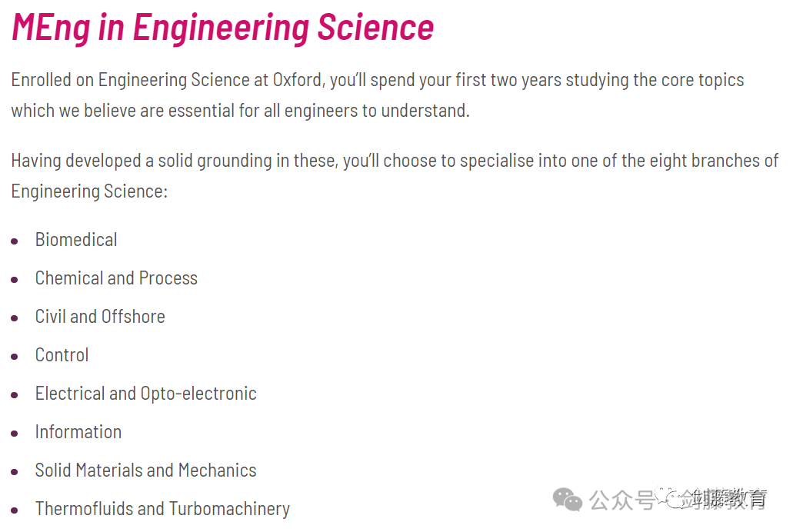Click the word Oxford in first paragraph
This screenshot has height=532, width=793.
pyautogui.click(x=297, y=80)
